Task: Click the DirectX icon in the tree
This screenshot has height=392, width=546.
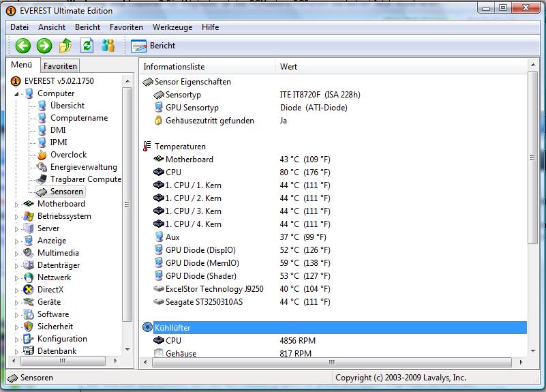Action: [x=28, y=290]
